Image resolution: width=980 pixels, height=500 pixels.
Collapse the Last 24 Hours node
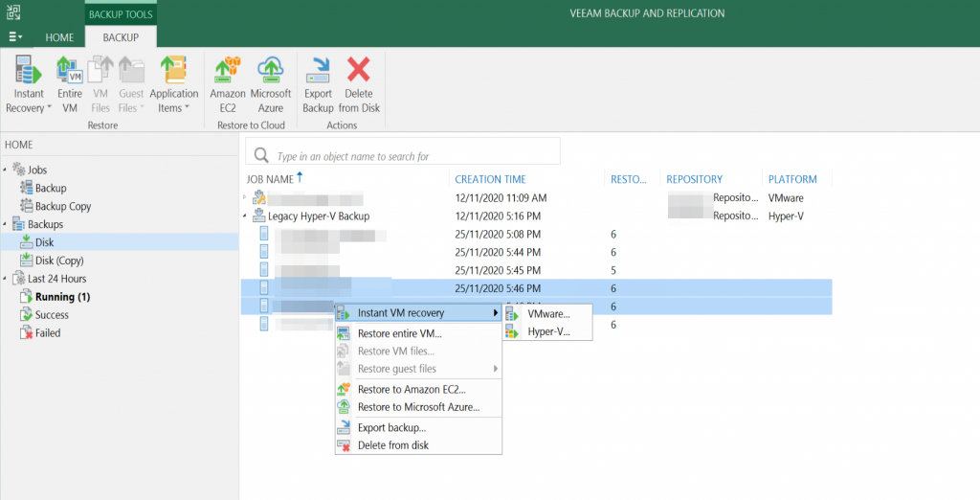(6, 278)
